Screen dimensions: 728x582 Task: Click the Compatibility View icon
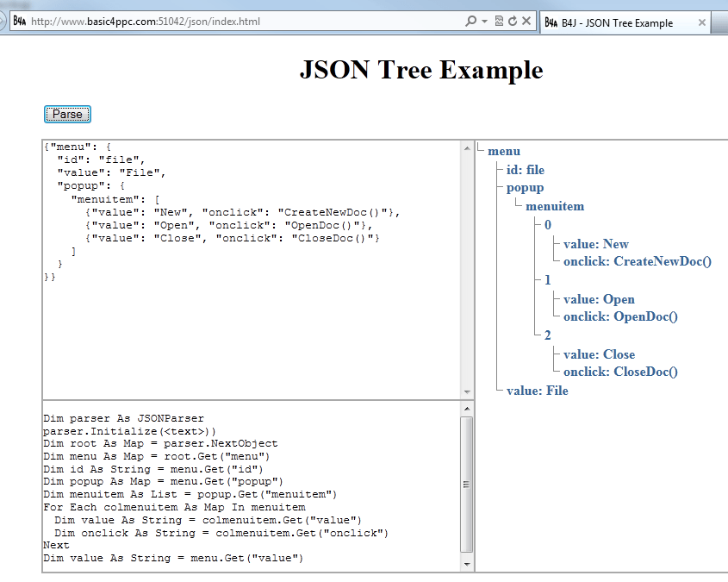(x=500, y=20)
